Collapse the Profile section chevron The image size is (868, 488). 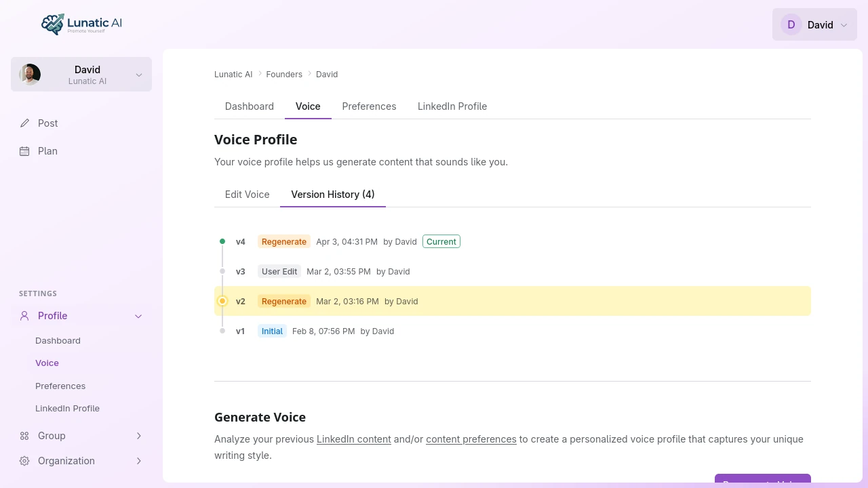138,316
